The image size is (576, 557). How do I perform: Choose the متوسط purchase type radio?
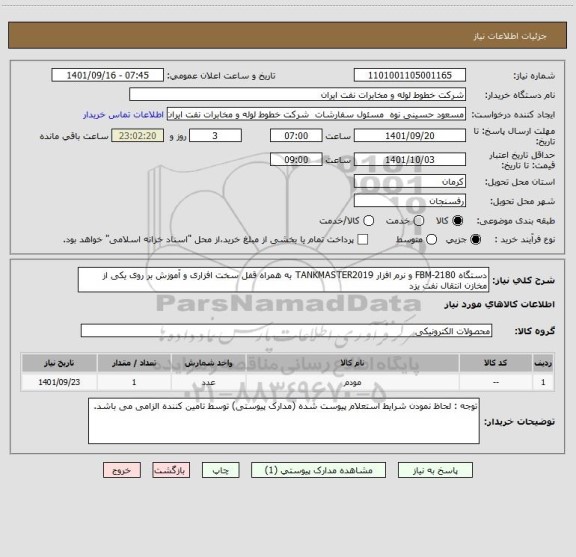pos(432,240)
